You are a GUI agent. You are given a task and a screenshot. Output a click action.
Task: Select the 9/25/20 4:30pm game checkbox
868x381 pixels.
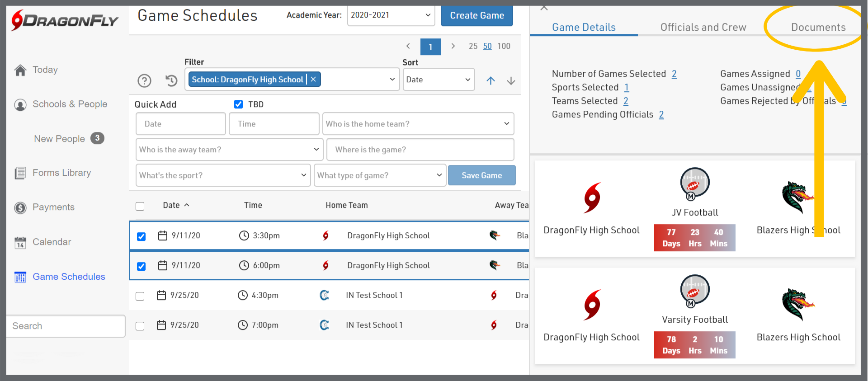140,296
